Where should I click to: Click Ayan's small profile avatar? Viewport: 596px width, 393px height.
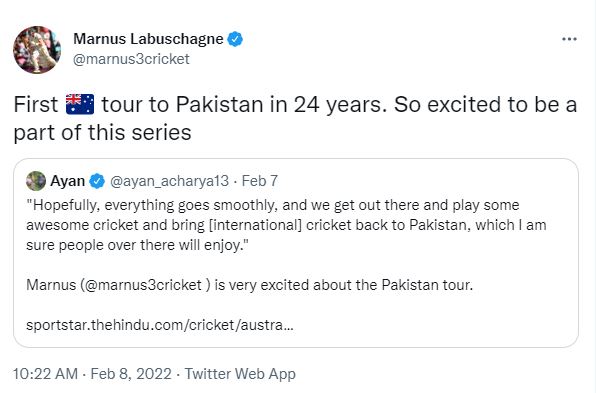tap(36, 181)
